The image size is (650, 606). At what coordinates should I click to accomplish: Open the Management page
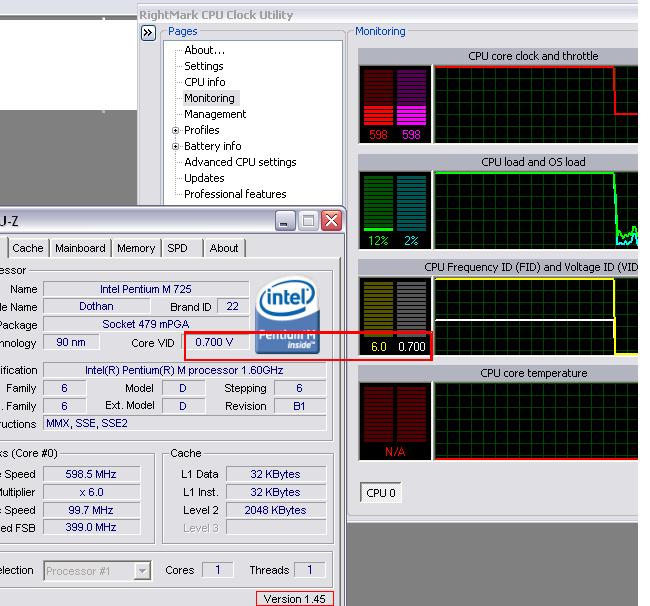(215, 114)
